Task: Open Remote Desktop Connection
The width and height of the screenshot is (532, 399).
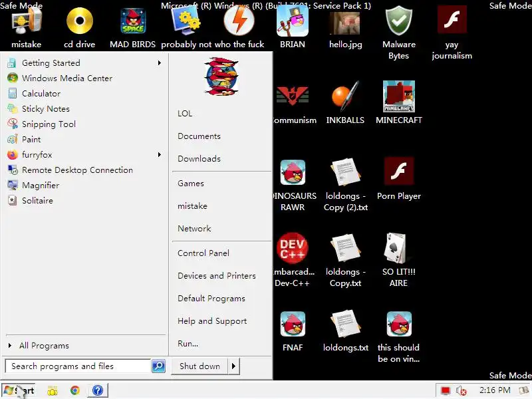Action: click(x=84, y=170)
